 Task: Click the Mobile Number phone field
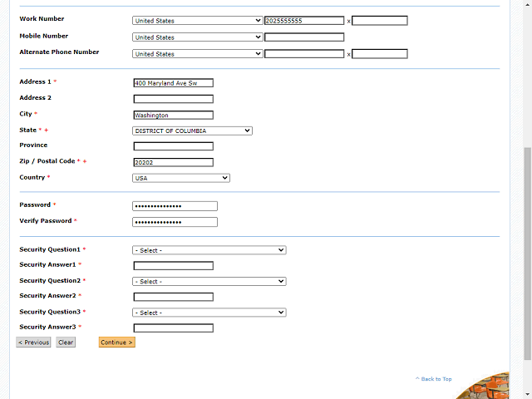pyautogui.click(x=304, y=37)
